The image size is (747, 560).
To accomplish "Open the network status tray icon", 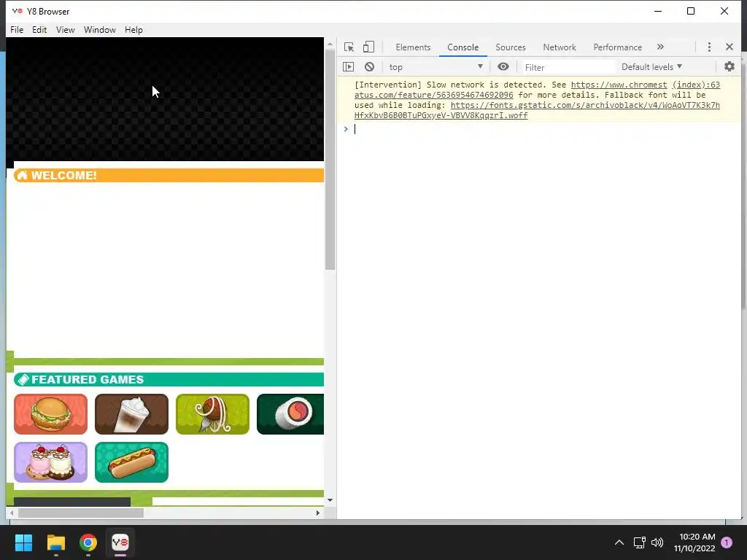I will pos(639,542).
